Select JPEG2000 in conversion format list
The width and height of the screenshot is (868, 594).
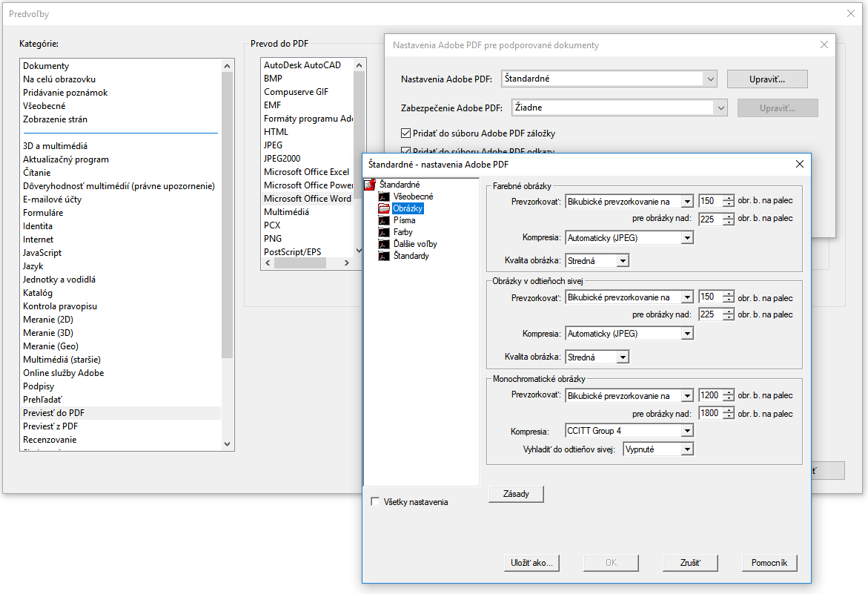click(284, 159)
